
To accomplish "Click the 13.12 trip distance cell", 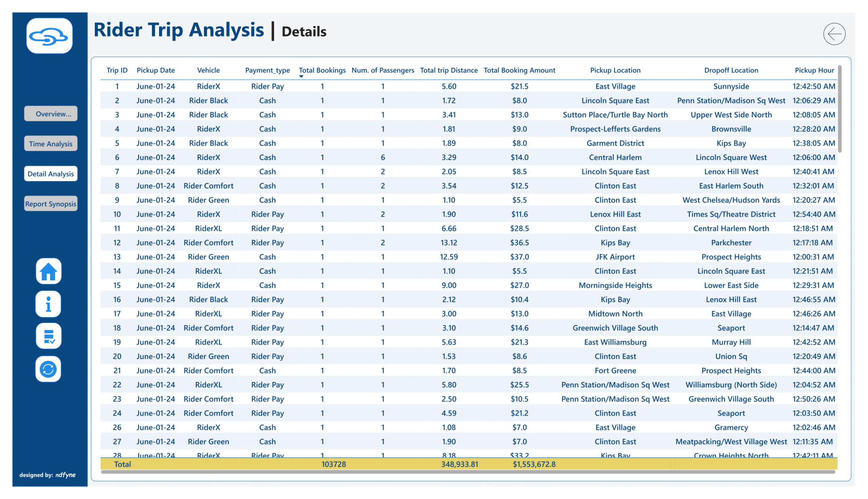I will click(x=449, y=243).
